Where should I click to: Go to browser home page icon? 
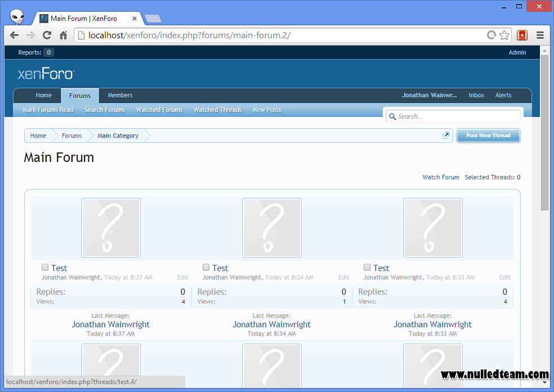pos(63,35)
